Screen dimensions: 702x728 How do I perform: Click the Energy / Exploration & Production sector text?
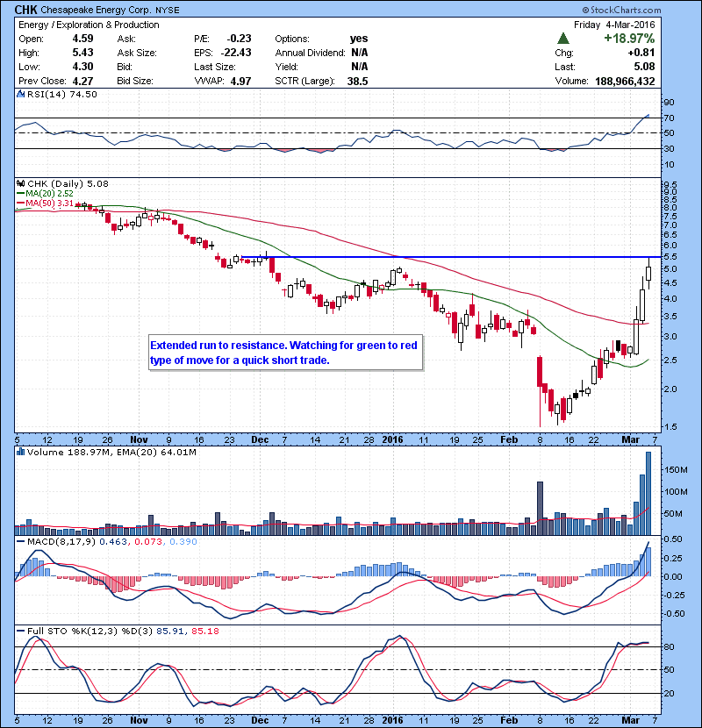point(89,25)
